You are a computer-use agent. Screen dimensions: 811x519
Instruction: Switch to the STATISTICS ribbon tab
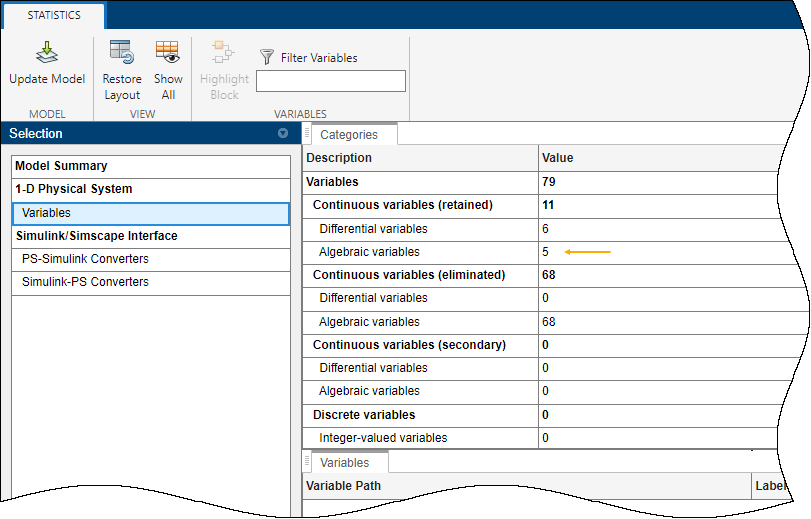coord(53,15)
